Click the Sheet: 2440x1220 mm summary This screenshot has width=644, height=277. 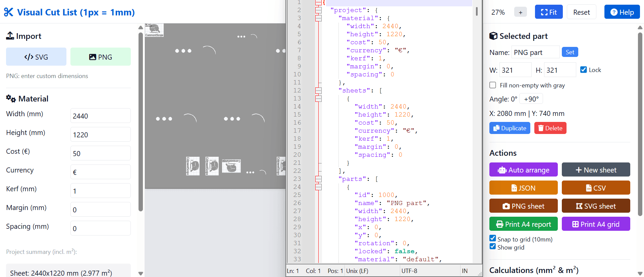(61, 273)
